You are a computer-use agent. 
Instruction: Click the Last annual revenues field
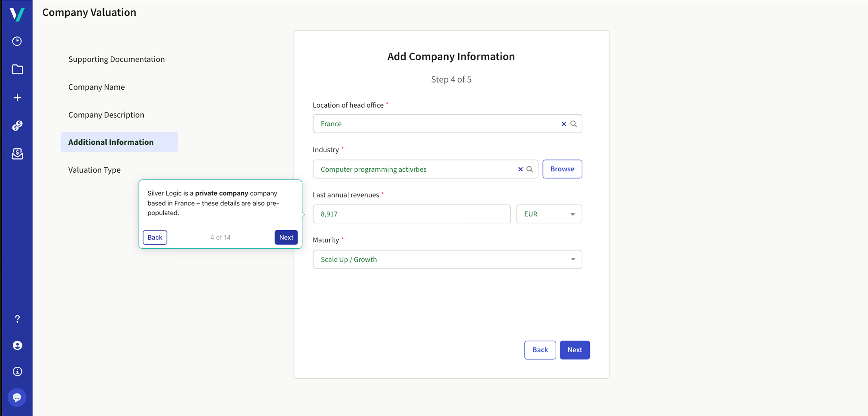pyautogui.click(x=411, y=214)
